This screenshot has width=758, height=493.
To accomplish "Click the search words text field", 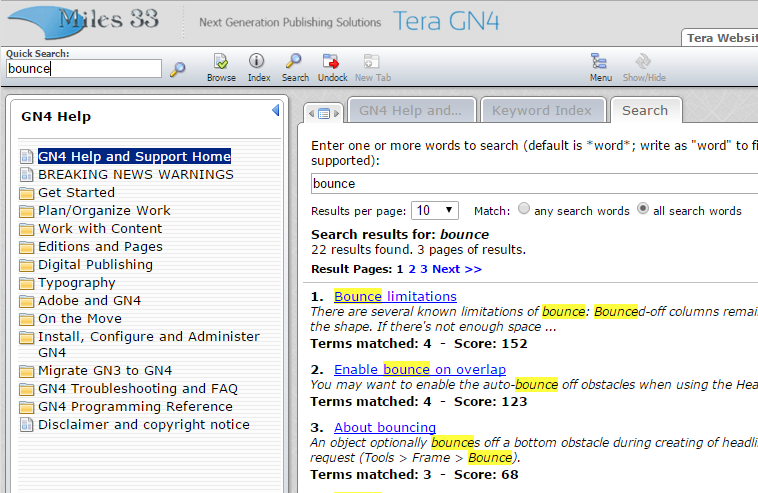I will click(534, 184).
